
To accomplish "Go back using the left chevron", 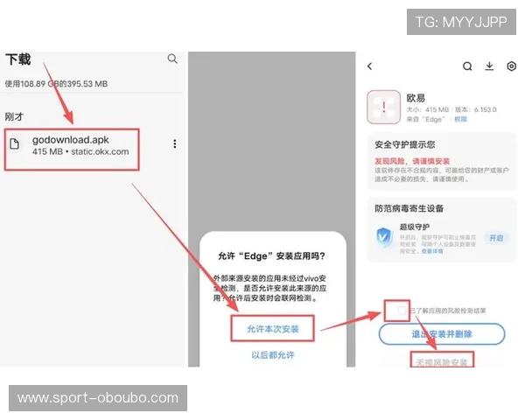I will (369, 66).
